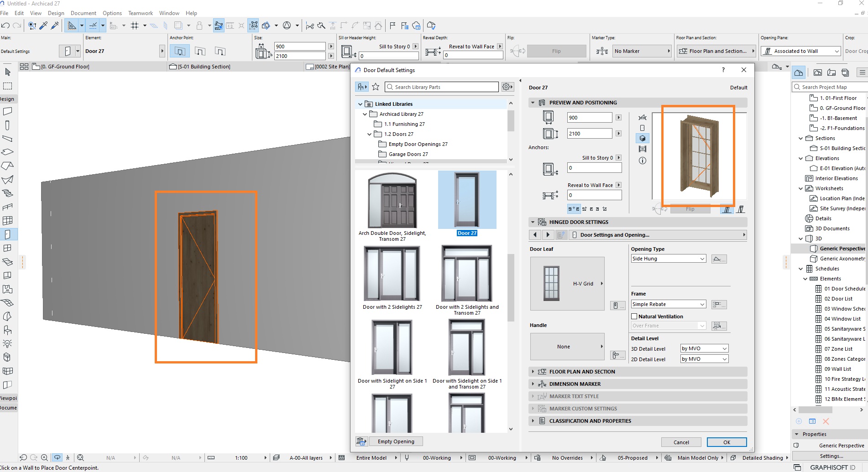Open the Opening Type Side Hung dropdown
Screen dimensions: 868x472
(669, 259)
